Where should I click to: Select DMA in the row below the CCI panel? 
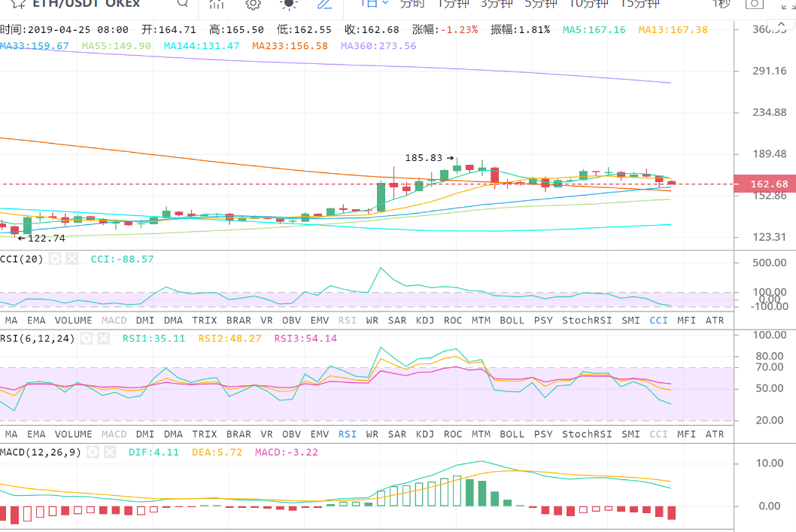coord(173,321)
